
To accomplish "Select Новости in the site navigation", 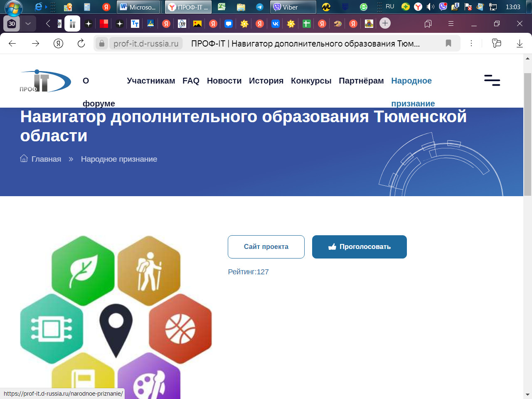I will 224,81.
